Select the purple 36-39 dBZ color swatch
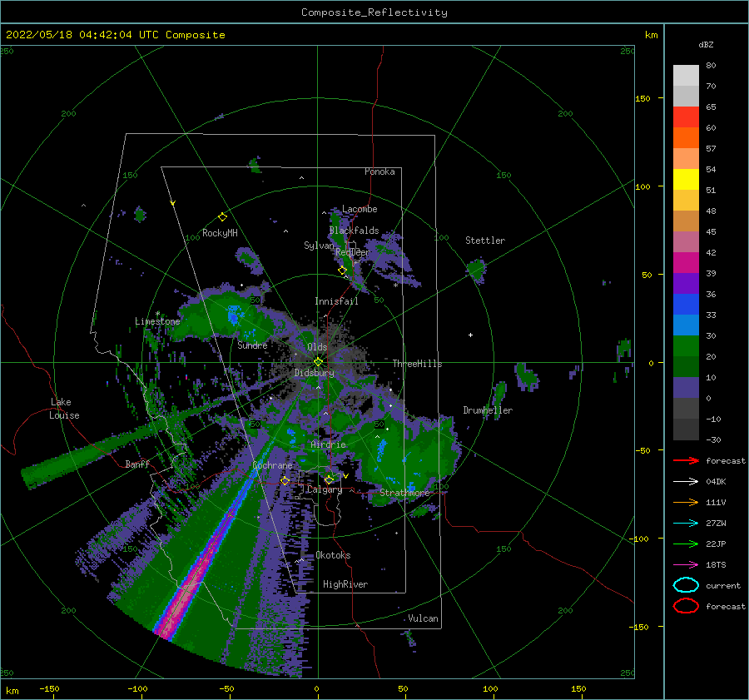749x700 pixels. coord(686,283)
